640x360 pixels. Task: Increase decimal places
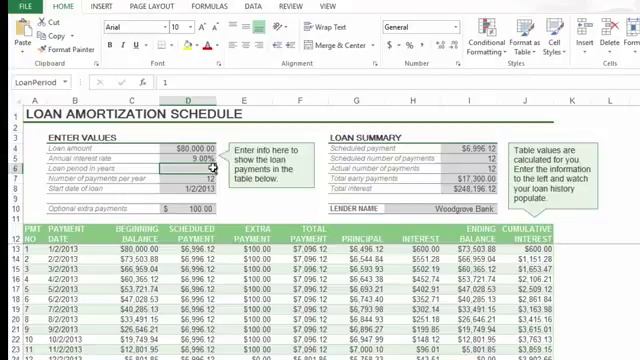pyautogui.click(x=440, y=45)
